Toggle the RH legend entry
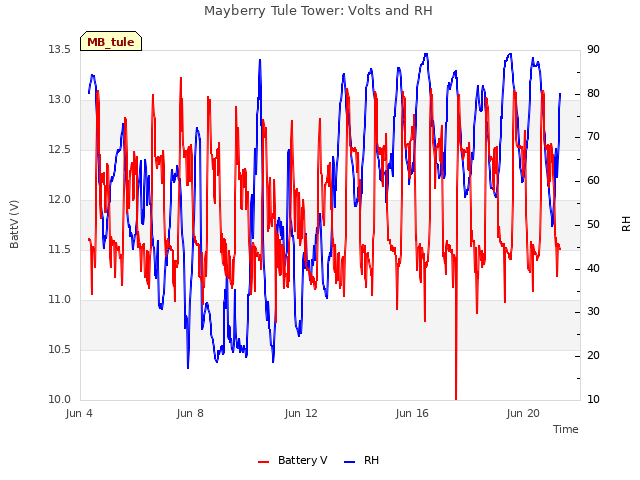The width and height of the screenshot is (640, 480). click(362, 460)
